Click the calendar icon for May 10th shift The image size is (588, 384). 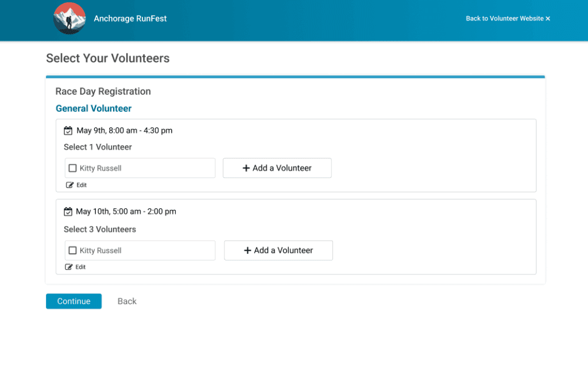(68, 212)
